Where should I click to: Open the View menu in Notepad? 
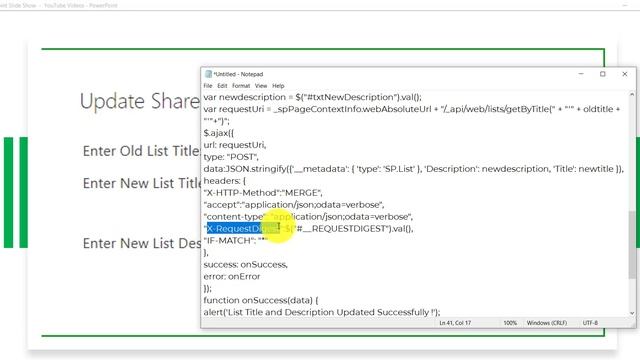261,86
